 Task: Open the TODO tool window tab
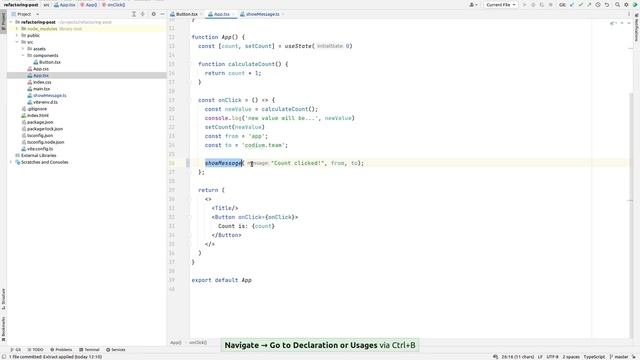tap(35, 350)
